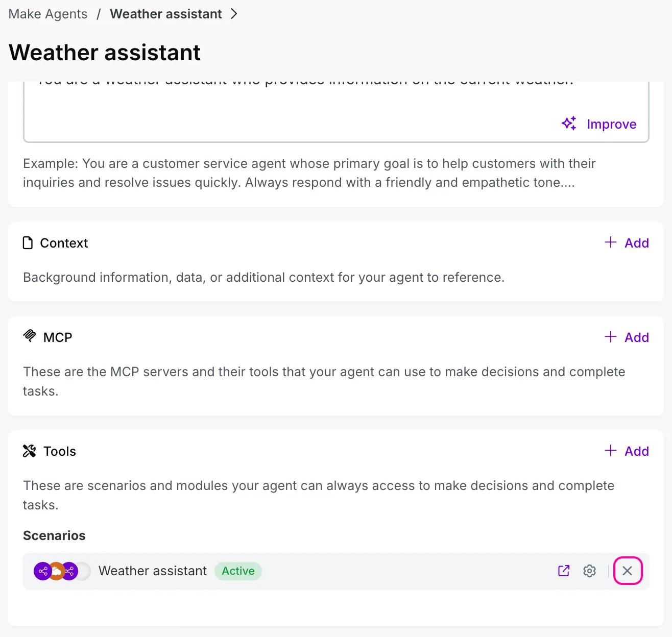Click the gray circle after module icons

tap(84, 571)
